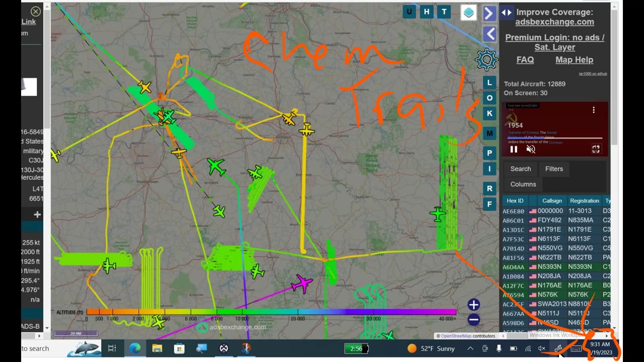Zoom in the map with plus button

(473, 305)
